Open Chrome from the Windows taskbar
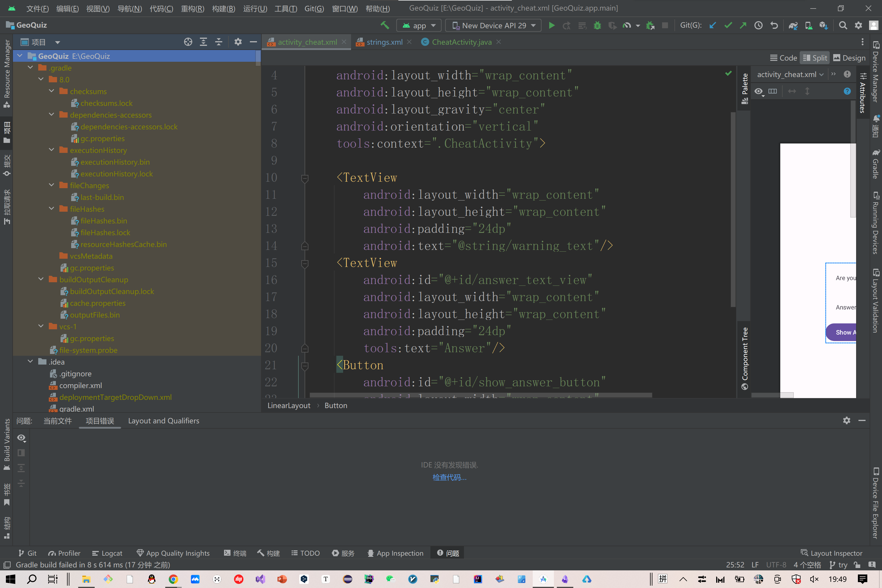Image resolution: width=882 pixels, height=588 pixels. (173, 579)
